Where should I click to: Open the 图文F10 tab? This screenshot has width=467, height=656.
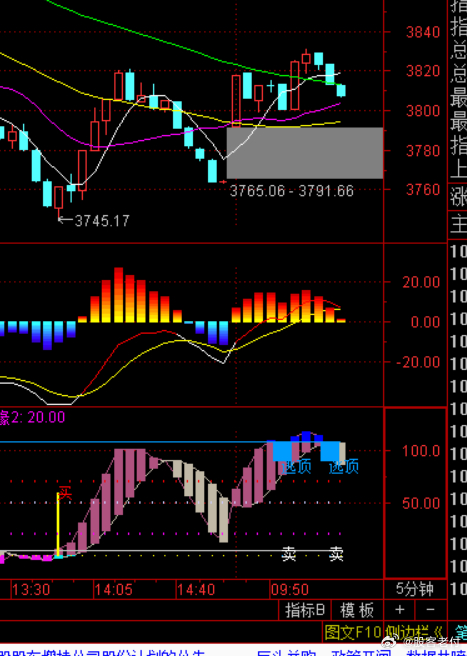[x=353, y=633]
